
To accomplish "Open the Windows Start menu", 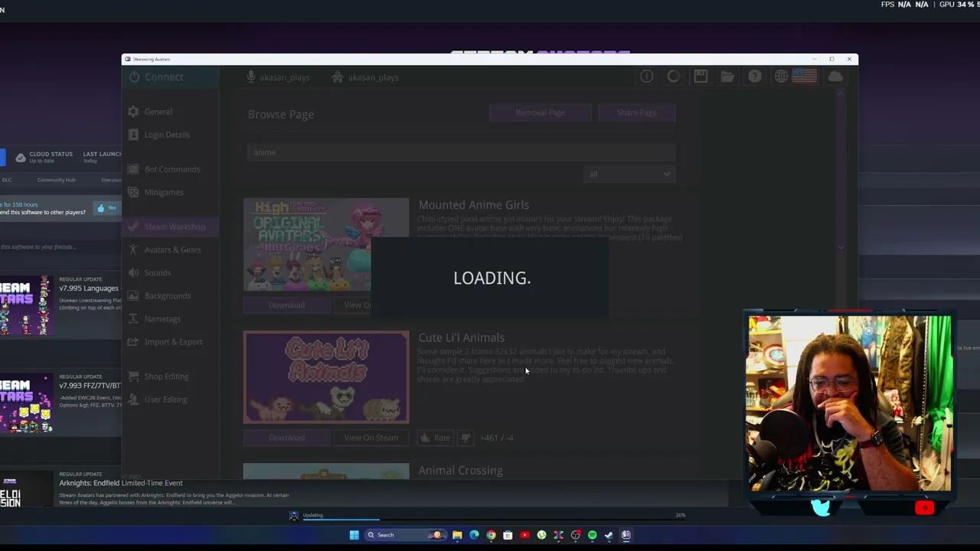I will pos(354,535).
